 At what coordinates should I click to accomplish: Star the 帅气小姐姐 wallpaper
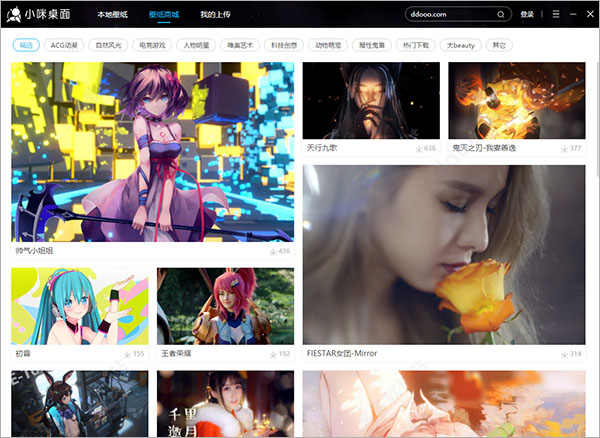(x=272, y=251)
